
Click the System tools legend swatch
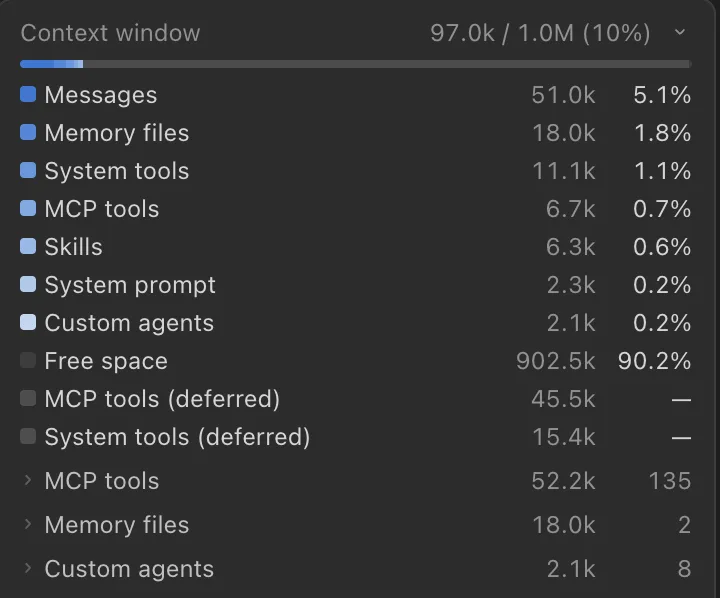(x=28, y=170)
